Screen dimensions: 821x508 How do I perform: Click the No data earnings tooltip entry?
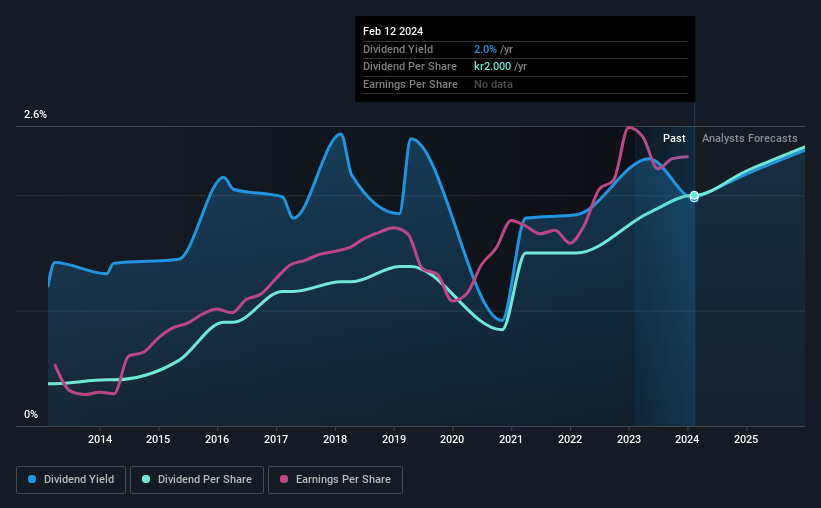point(493,84)
